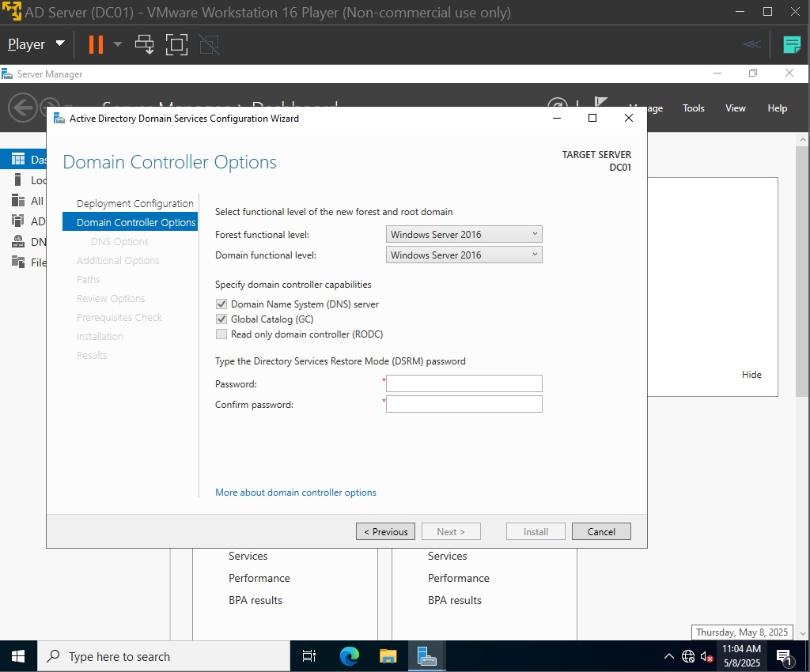The width and height of the screenshot is (810, 672).
Task: Click the Additional Options wizard step
Action: click(x=118, y=261)
